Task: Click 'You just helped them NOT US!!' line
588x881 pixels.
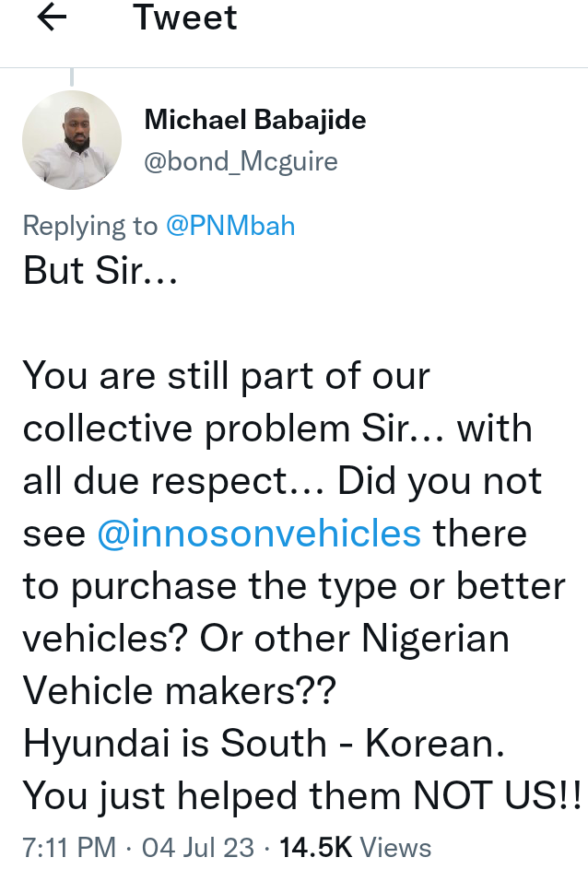Action: pyautogui.click(x=301, y=795)
